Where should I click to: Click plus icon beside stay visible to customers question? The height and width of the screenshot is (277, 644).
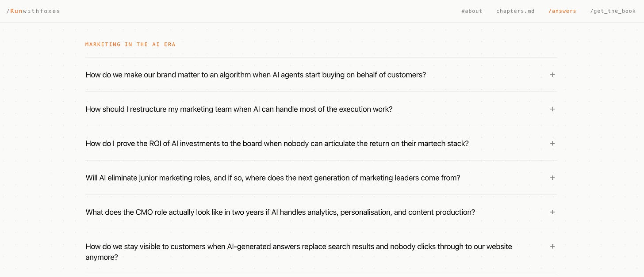(x=552, y=247)
